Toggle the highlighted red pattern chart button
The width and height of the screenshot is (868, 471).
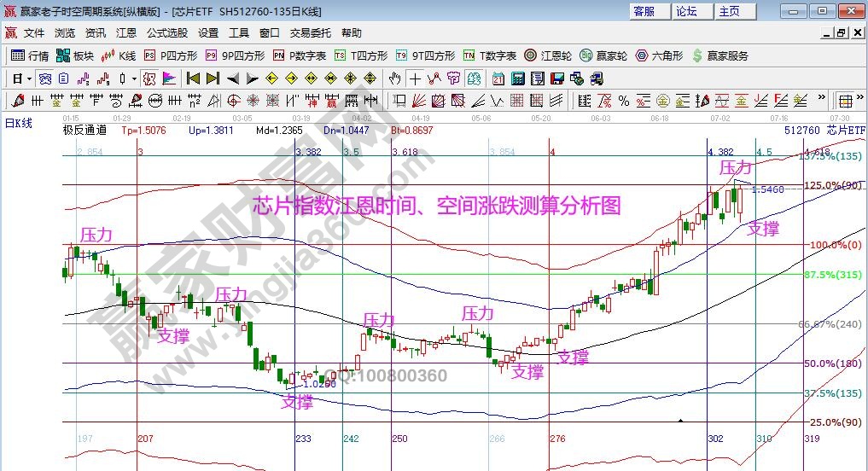149,78
